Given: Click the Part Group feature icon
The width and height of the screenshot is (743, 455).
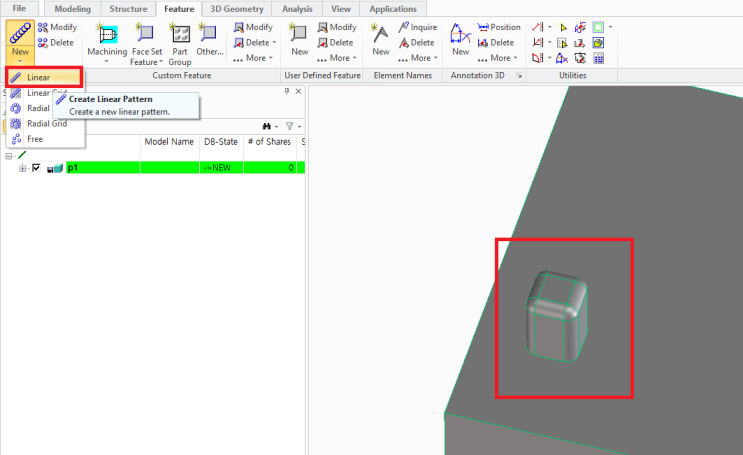Looking at the screenshot, I should (180, 33).
